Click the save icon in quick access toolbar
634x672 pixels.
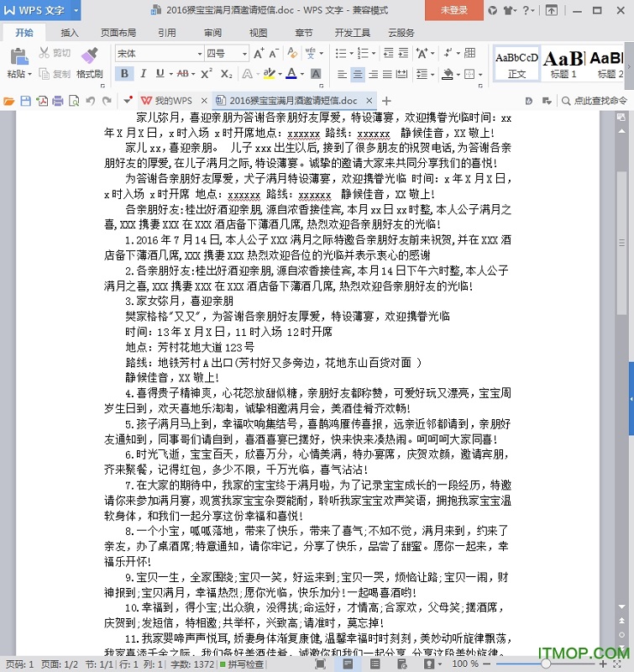click(x=26, y=101)
